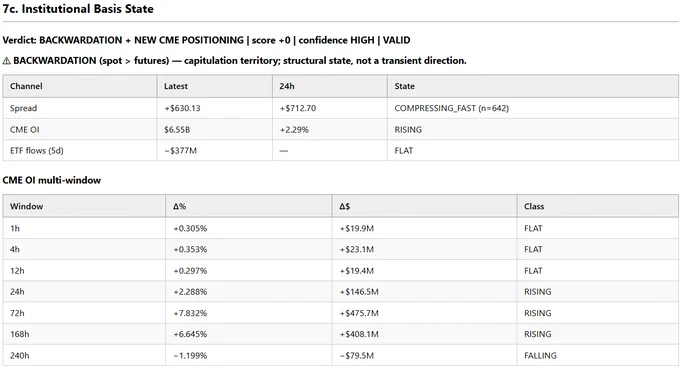Click the '+$19.9M' value
The width and height of the screenshot is (680, 366).
click(x=356, y=228)
